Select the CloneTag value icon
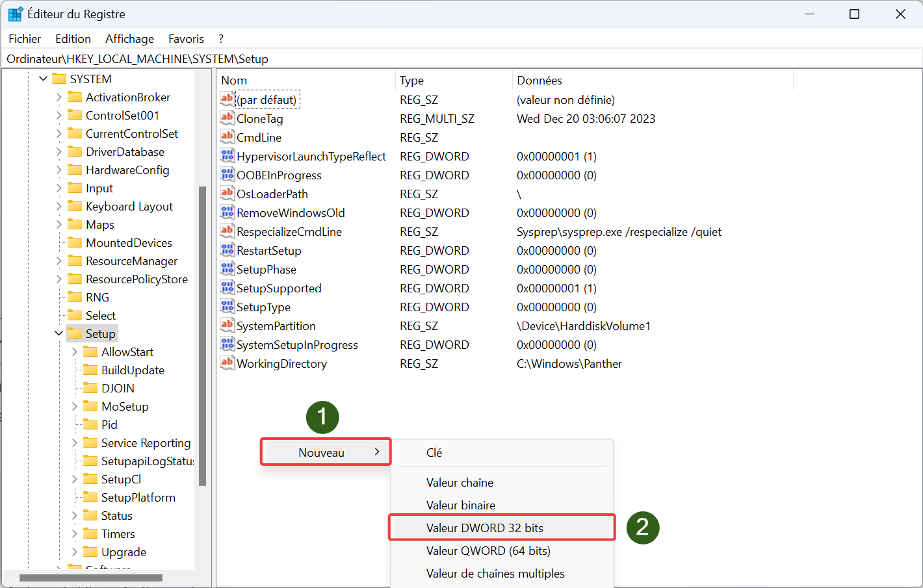The width and height of the screenshot is (923, 588). pos(227,118)
